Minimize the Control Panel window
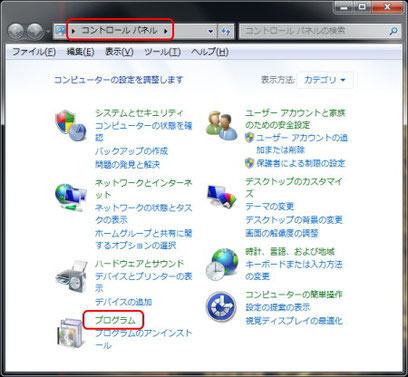Viewport: 408px width, 377px height. (x=343, y=6)
